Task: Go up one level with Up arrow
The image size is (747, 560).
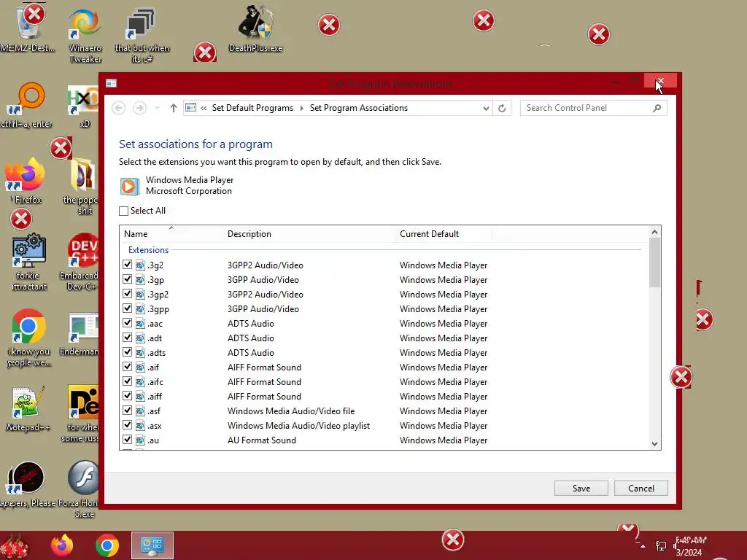Action: click(174, 108)
